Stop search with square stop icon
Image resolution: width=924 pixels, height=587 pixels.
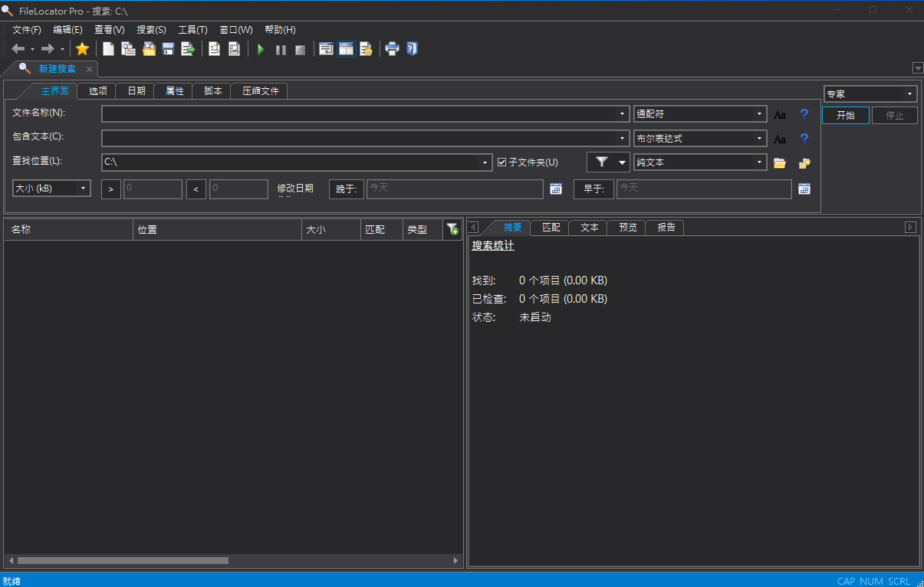click(x=300, y=50)
